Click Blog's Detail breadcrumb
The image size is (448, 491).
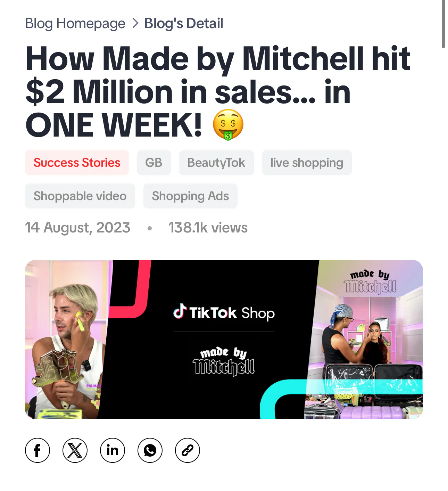184,23
